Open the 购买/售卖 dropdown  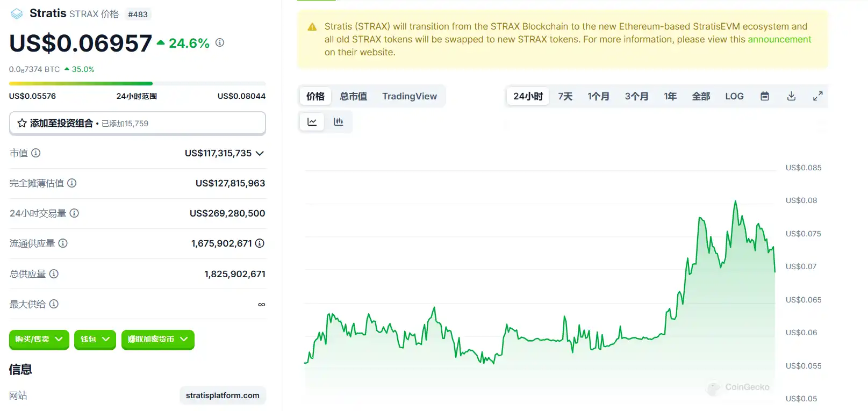(x=39, y=339)
